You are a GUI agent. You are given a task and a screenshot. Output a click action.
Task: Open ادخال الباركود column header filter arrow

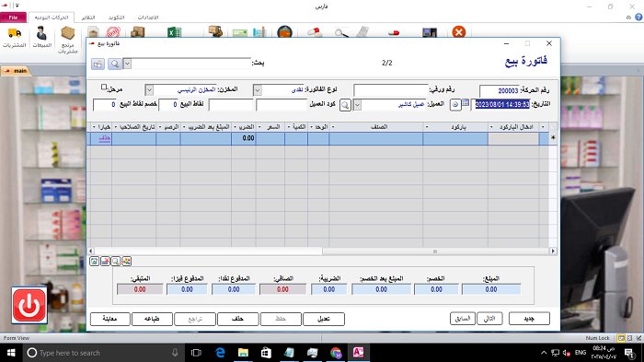(x=491, y=127)
